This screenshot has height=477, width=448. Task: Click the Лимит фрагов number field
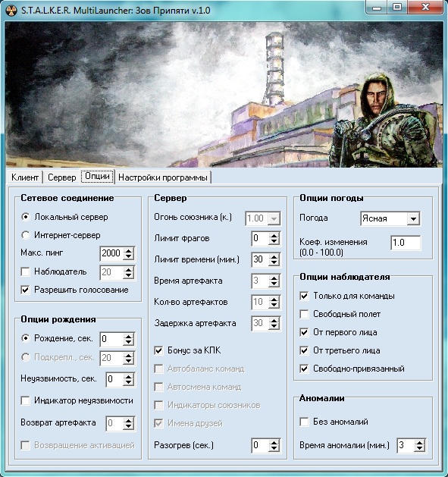(260, 238)
